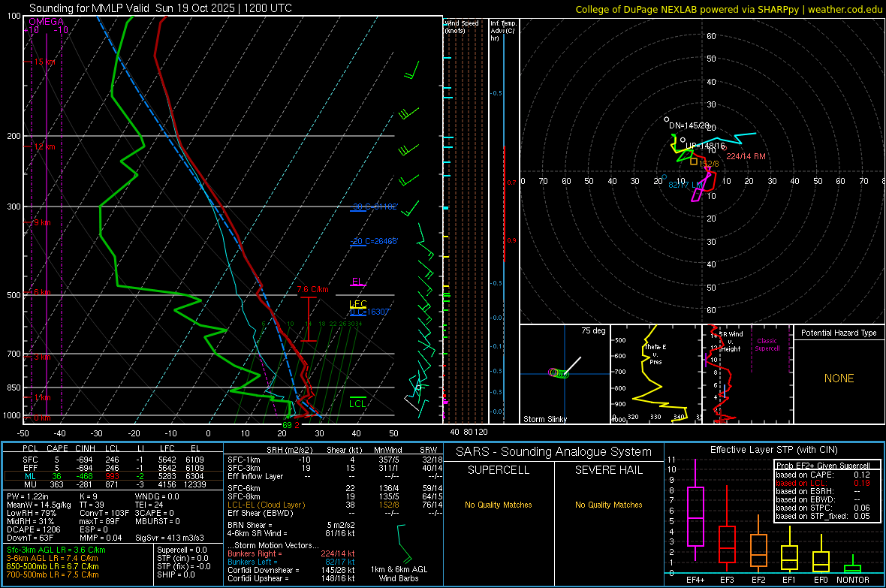The width and height of the screenshot is (886, 588).
Task: Select the 15 km height marker
Action: point(43,62)
